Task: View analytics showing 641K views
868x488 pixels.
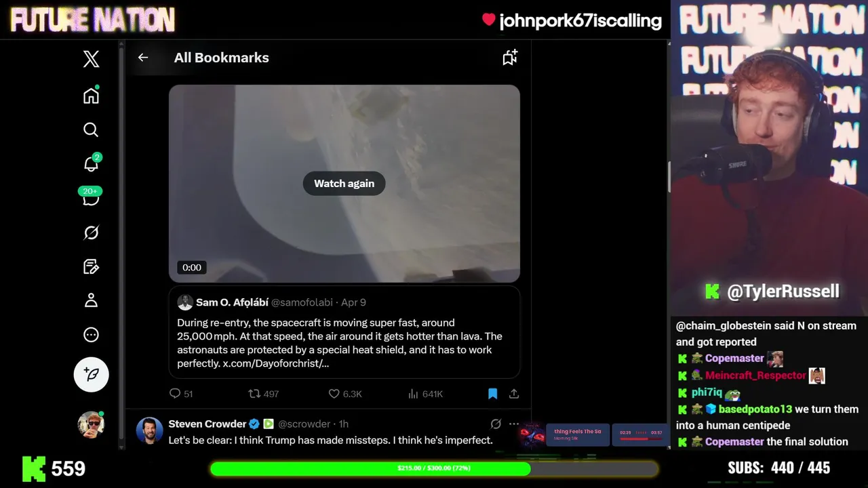Action: click(x=425, y=394)
